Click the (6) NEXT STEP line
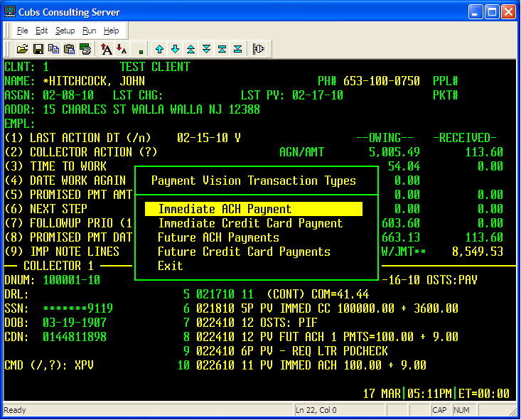The width and height of the screenshot is (521, 420). [x=46, y=209]
